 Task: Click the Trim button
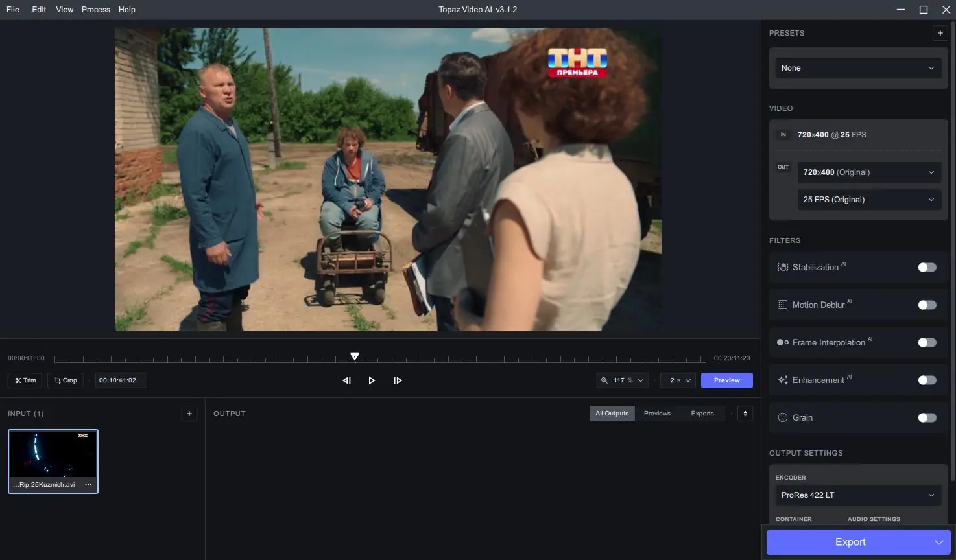point(25,380)
